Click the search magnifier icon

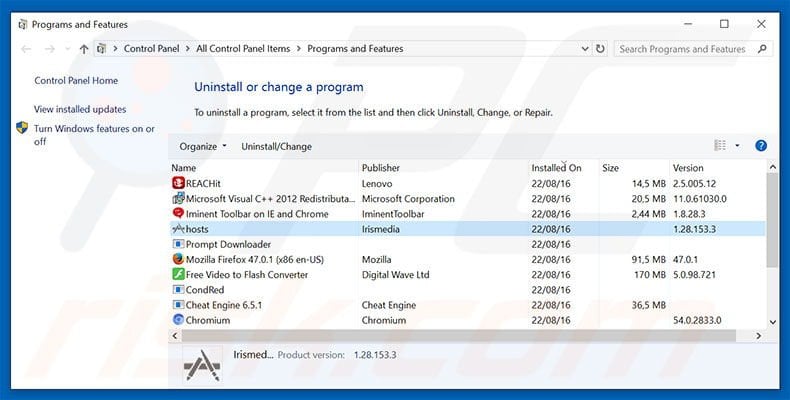click(762, 49)
